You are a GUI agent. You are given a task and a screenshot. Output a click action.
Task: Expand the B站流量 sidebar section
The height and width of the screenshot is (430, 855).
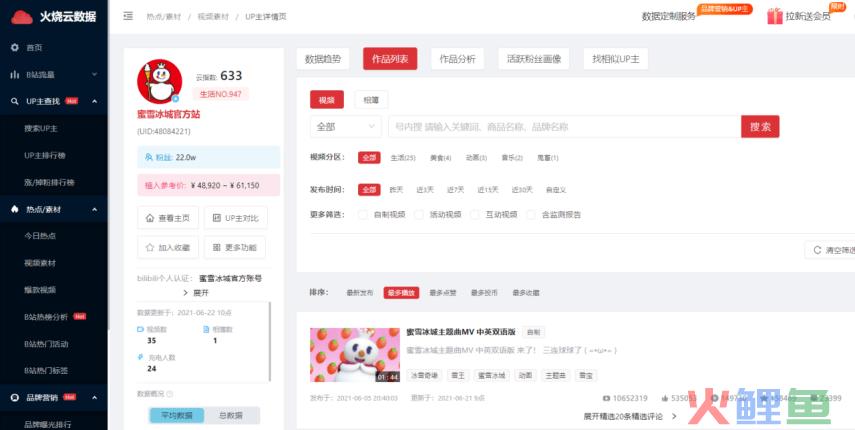pyautogui.click(x=53, y=75)
